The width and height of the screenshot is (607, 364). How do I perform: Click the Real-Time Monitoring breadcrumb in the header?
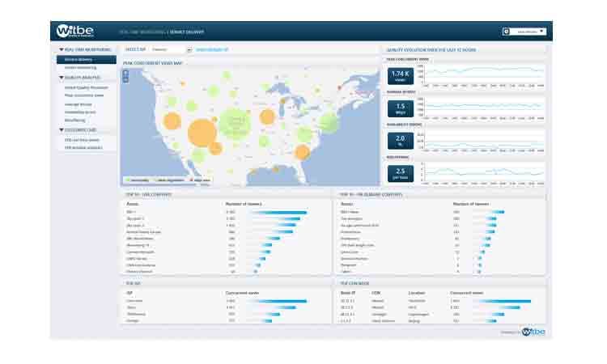[142, 32]
